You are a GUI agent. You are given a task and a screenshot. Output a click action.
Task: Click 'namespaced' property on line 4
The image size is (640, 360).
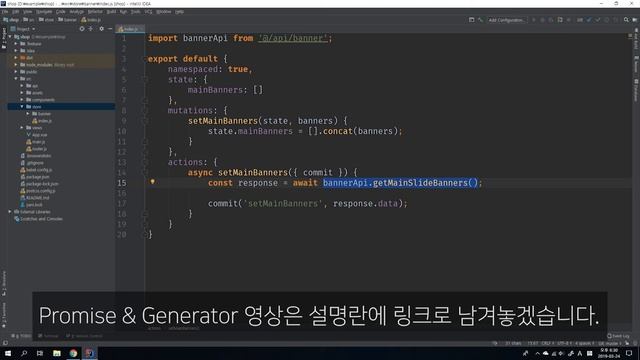193,69
